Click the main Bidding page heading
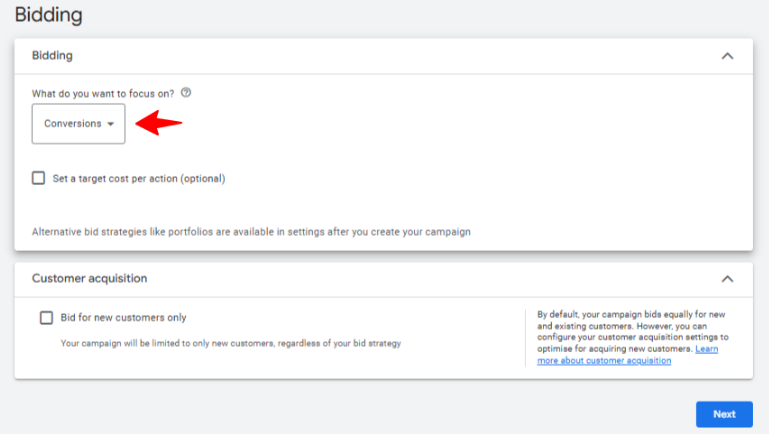769x434 pixels. coord(48,15)
